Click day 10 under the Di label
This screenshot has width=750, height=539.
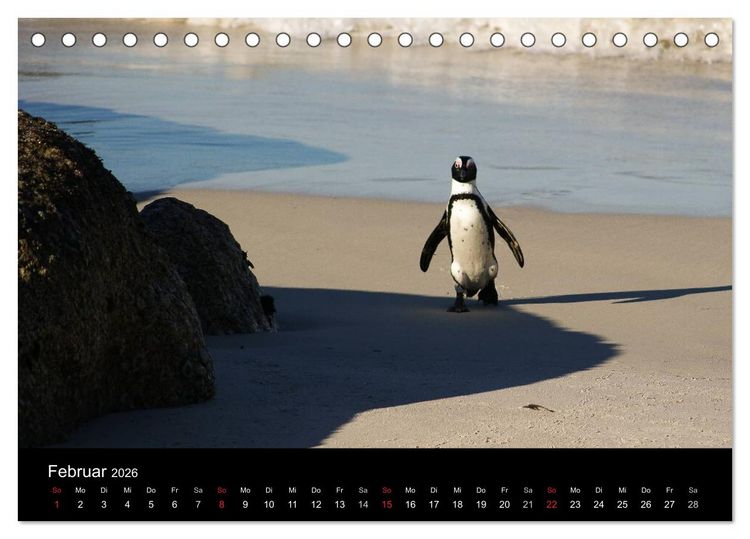[269, 504]
